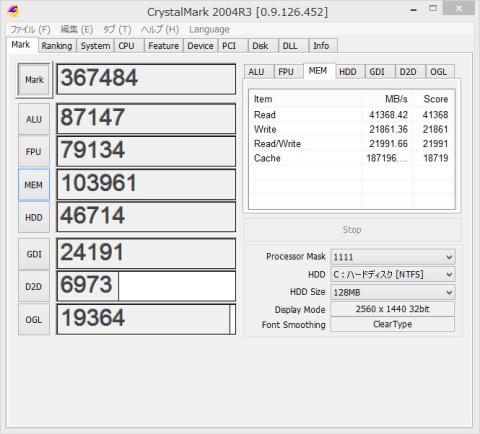Viewport: 480px width, 434px height.
Task: Expand the HDD drive dropdown
Action: 393,275
